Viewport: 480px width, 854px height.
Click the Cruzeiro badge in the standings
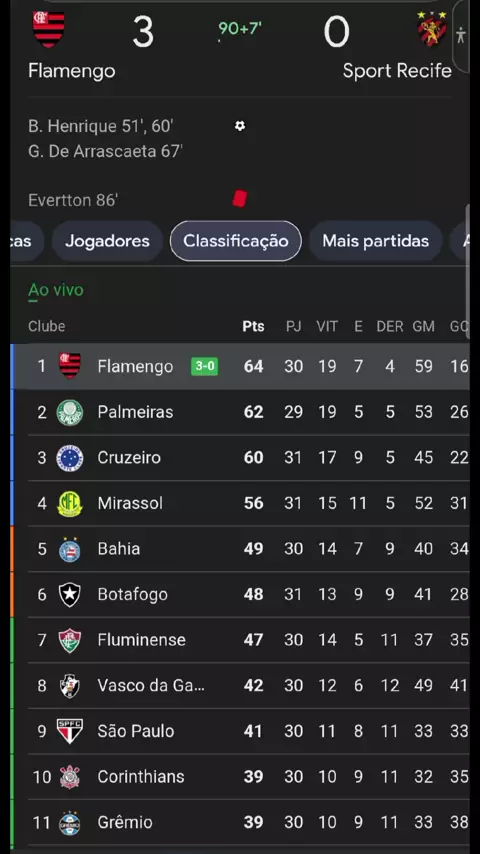(70, 458)
